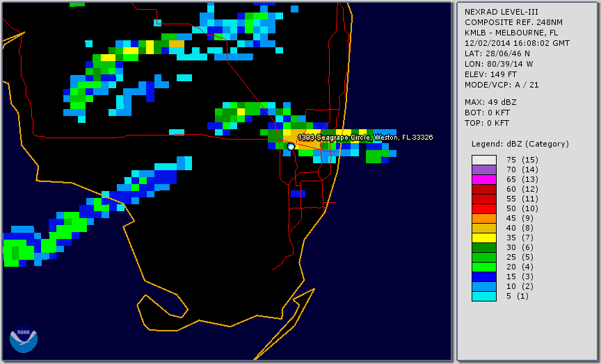Screen dimensions: 601x364
Task: Select the MAX: 49 dBZ reading
Action: [x=490, y=102]
